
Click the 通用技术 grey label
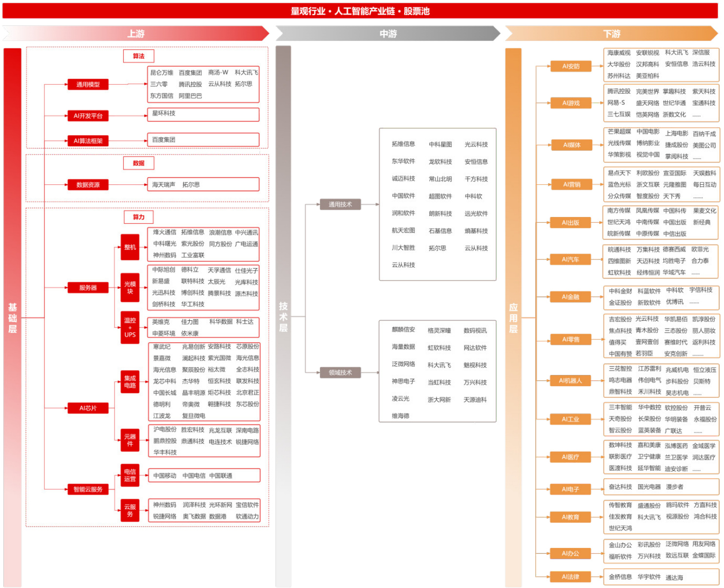coord(340,204)
